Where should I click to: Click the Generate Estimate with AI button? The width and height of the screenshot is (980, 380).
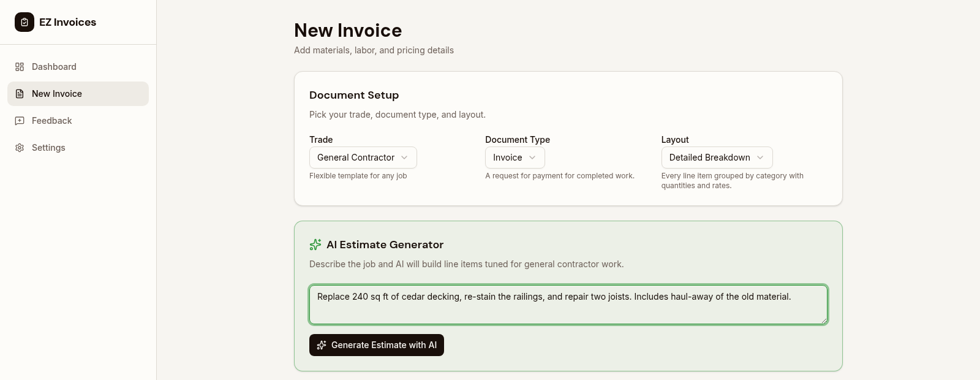(x=377, y=345)
